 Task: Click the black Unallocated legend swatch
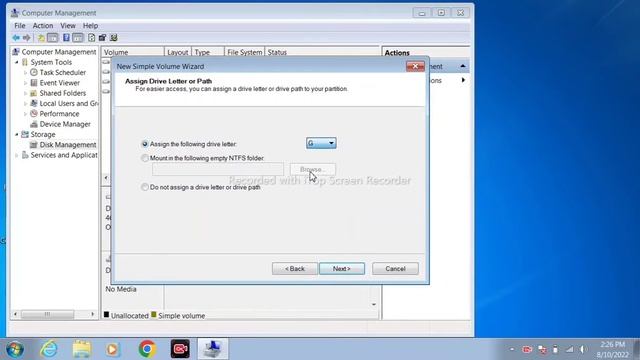[107, 315]
